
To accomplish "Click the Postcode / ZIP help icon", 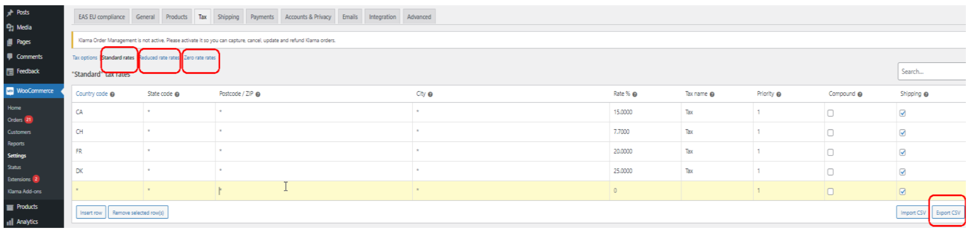I will (x=258, y=95).
